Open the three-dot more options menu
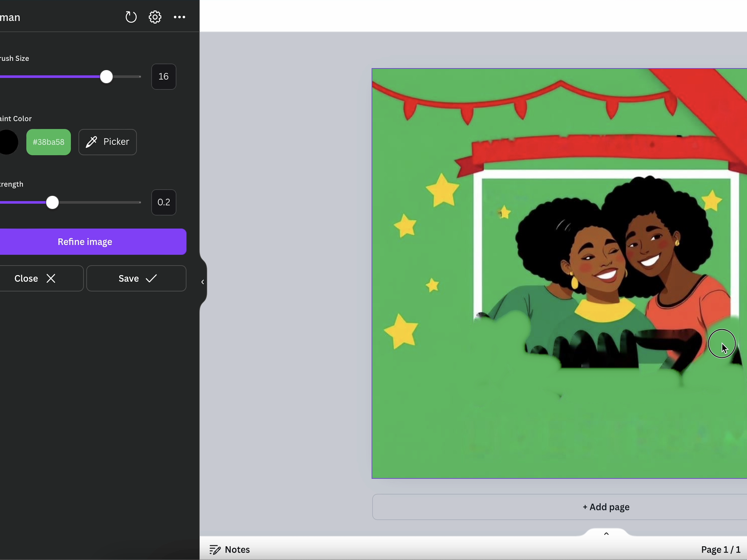This screenshot has width=747, height=560. 179,17
